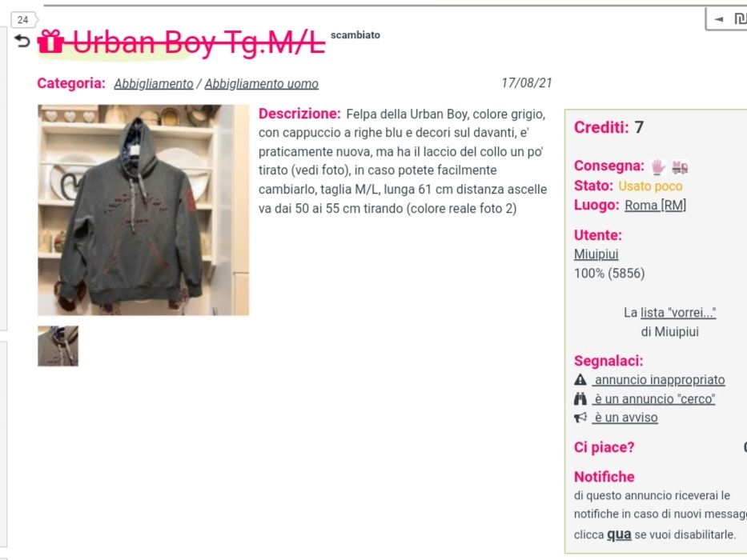
Task: Open the Roma [RM] location link
Action: click(655, 206)
